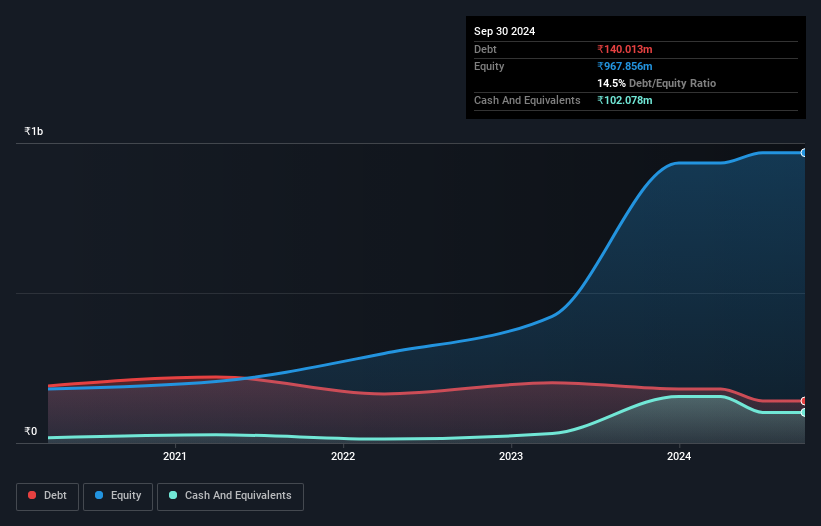Toggle the Equity series legend button
This screenshot has height=526, width=821.
coord(118,496)
